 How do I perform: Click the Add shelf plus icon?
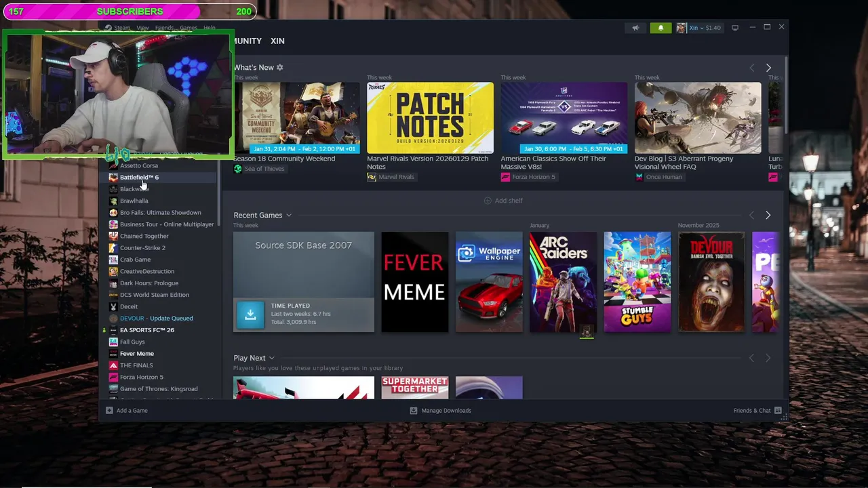[488, 201]
